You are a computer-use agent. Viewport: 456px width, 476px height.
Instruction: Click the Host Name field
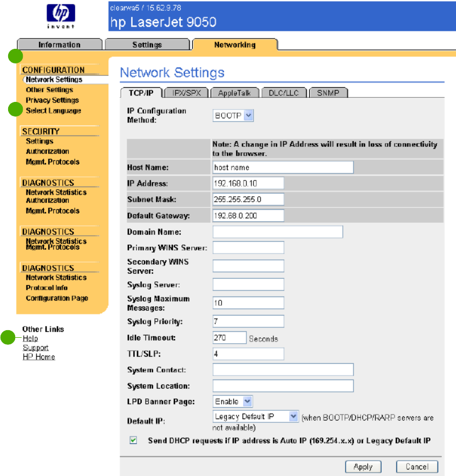283,168
